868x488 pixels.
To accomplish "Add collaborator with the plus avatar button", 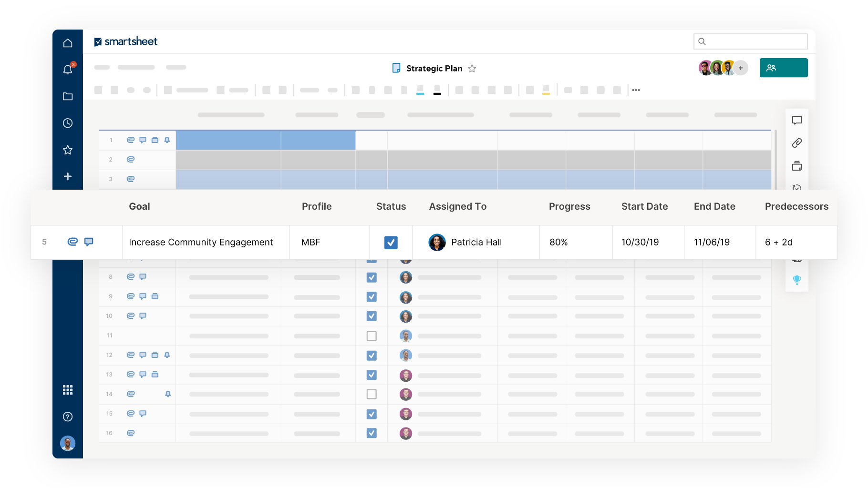I will coord(740,68).
